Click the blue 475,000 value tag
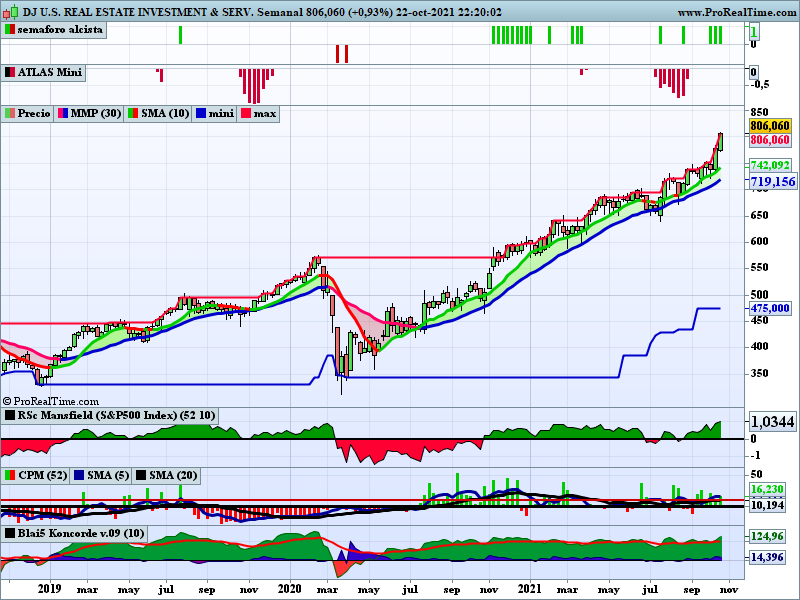The image size is (800, 600). 770,308
